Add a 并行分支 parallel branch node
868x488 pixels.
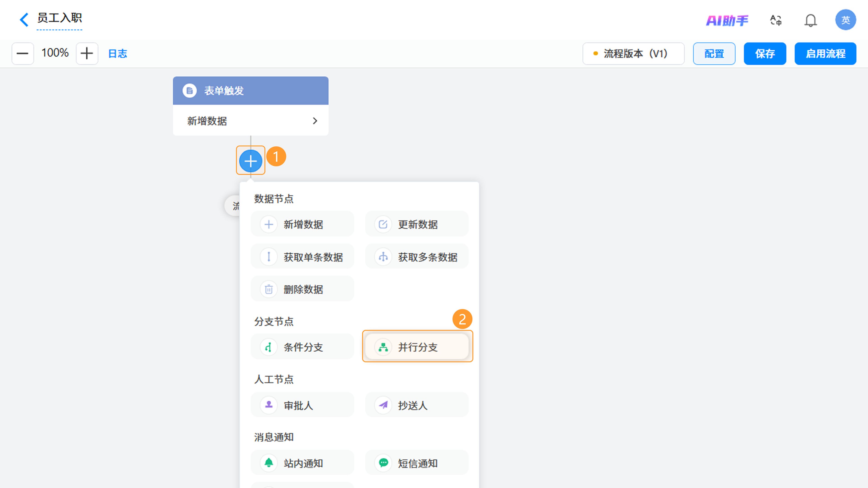pos(416,347)
